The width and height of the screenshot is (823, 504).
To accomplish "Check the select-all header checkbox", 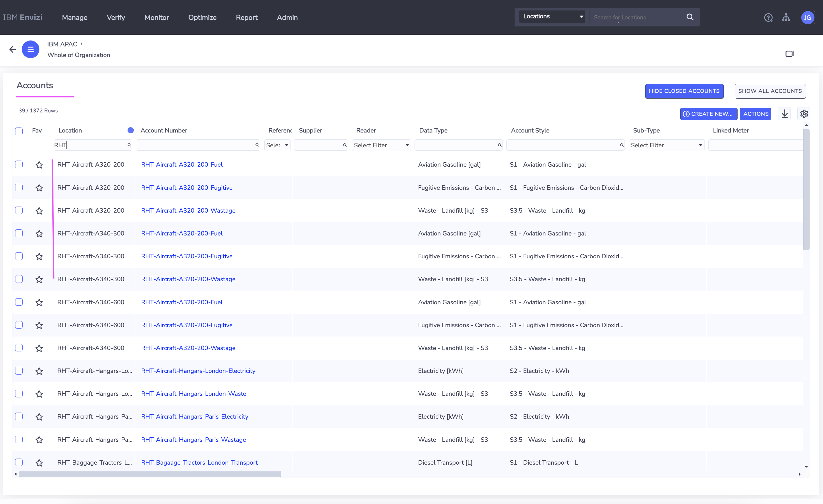I will coord(19,131).
